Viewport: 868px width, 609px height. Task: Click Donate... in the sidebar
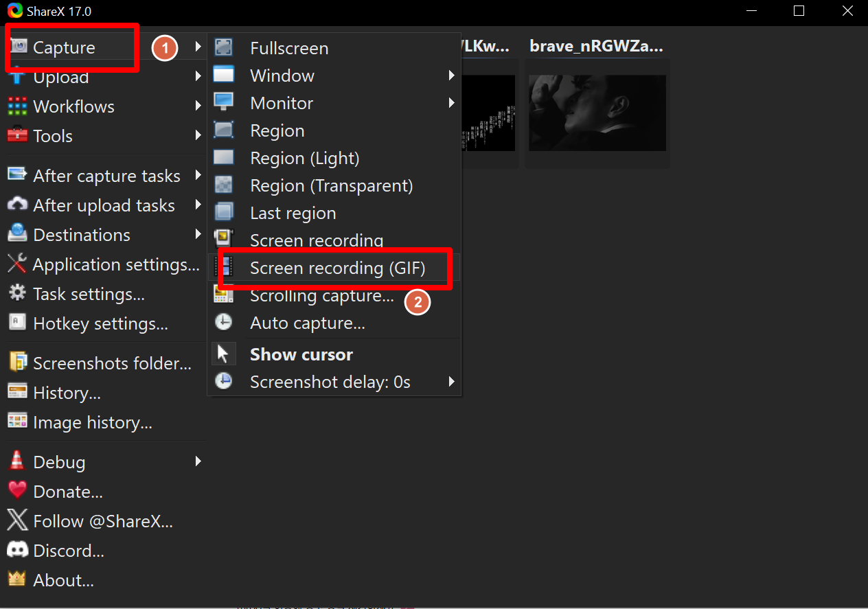click(x=104, y=492)
